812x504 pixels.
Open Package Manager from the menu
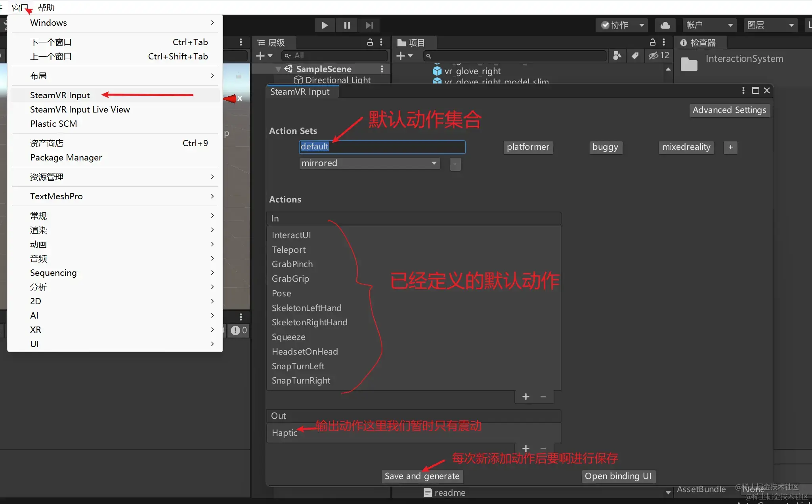(66, 157)
